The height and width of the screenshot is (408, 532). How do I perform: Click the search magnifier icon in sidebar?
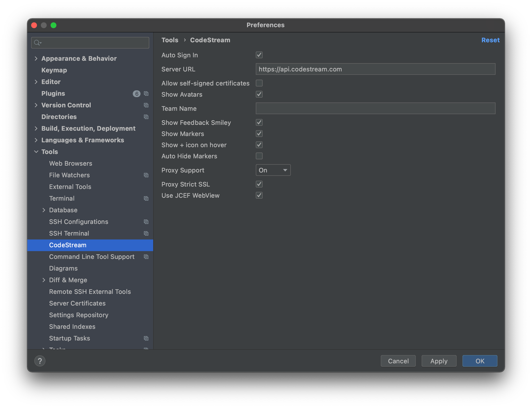click(37, 43)
